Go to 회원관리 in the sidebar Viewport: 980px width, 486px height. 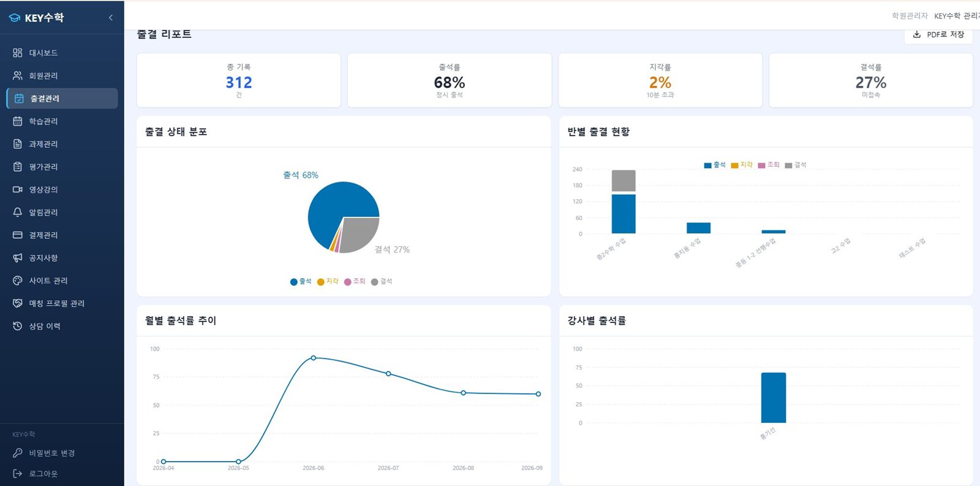[x=62, y=75]
